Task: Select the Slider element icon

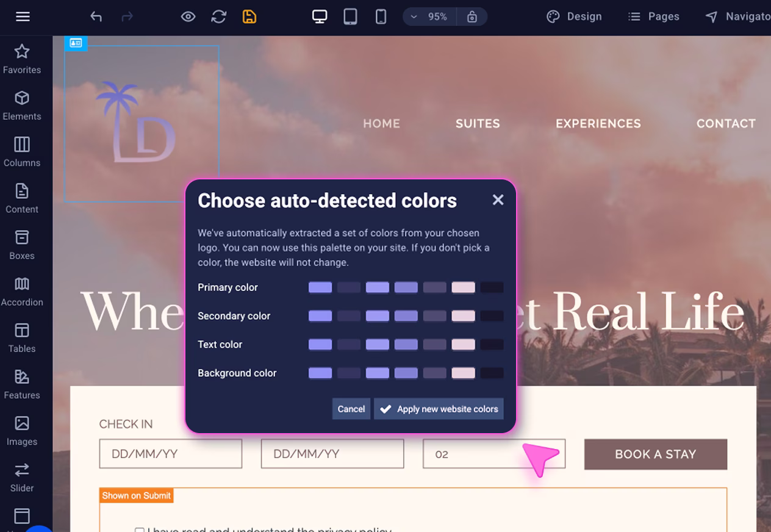Action: click(x=22, y=476)
